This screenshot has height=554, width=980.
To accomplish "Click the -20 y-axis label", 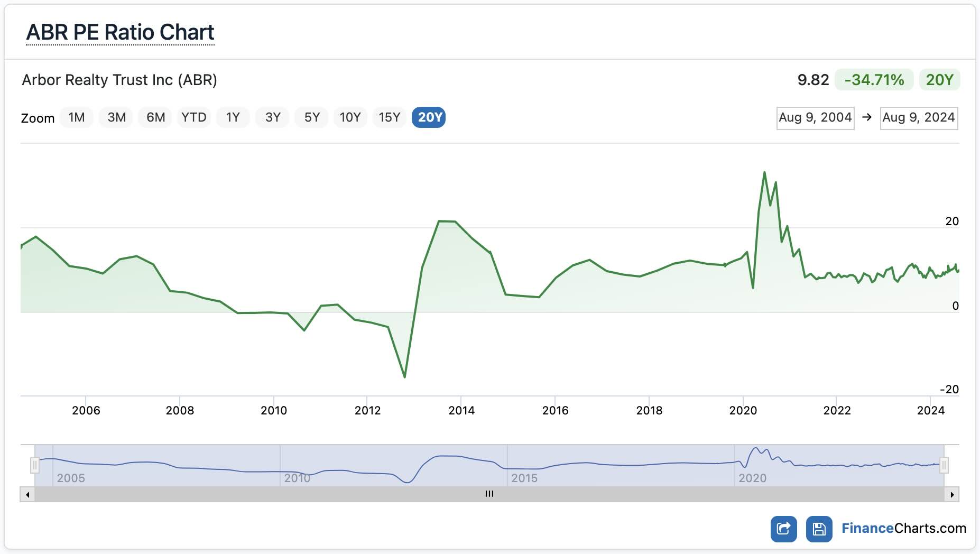I will pyautogui.click(x=949, y=389).
